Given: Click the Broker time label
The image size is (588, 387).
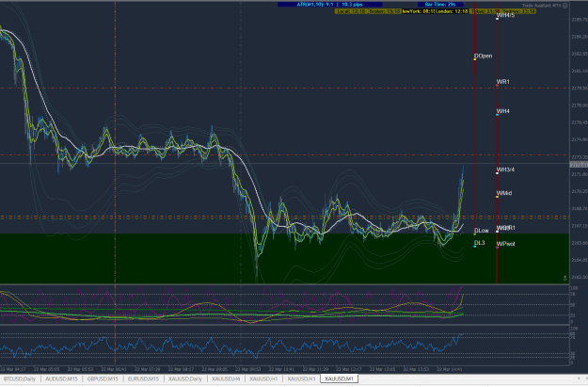Looking at the screenshot, I should (x=385, y=11).
